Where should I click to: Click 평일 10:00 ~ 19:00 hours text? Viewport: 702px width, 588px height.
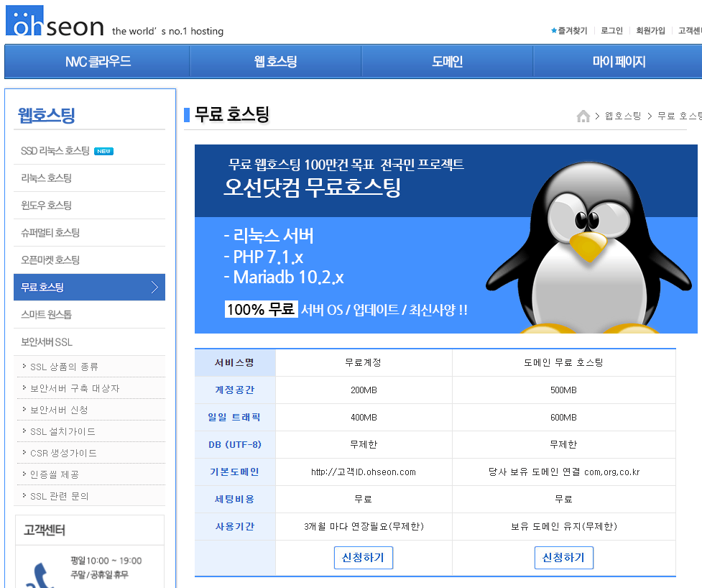pos(106,561)
